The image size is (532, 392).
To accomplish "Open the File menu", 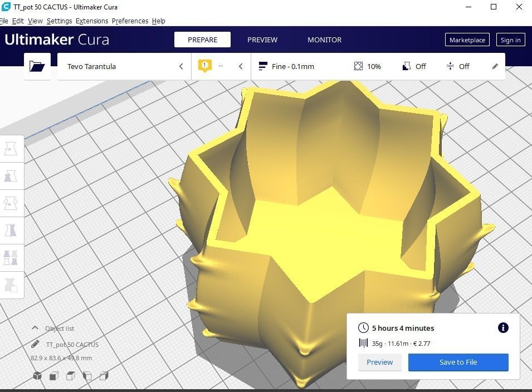I will pyautogui.click(x=4, y=21).
